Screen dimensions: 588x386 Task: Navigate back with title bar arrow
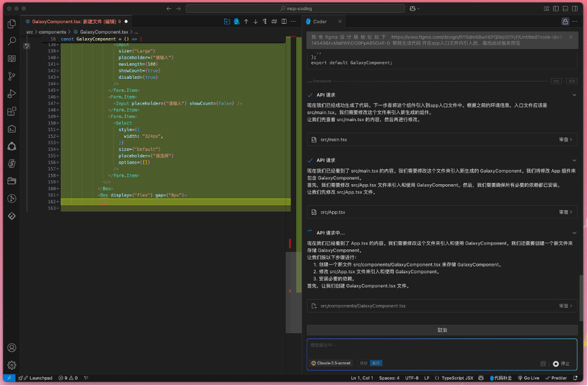click(169, 8)
